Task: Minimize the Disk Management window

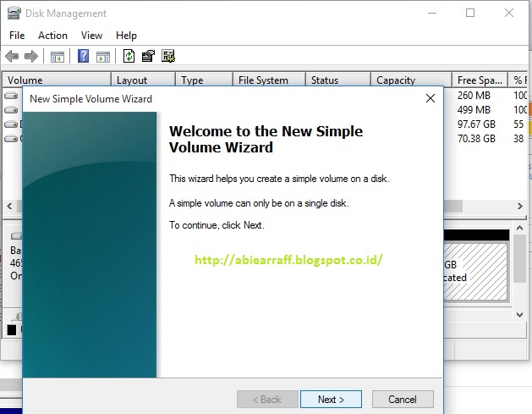Action: 432,14
